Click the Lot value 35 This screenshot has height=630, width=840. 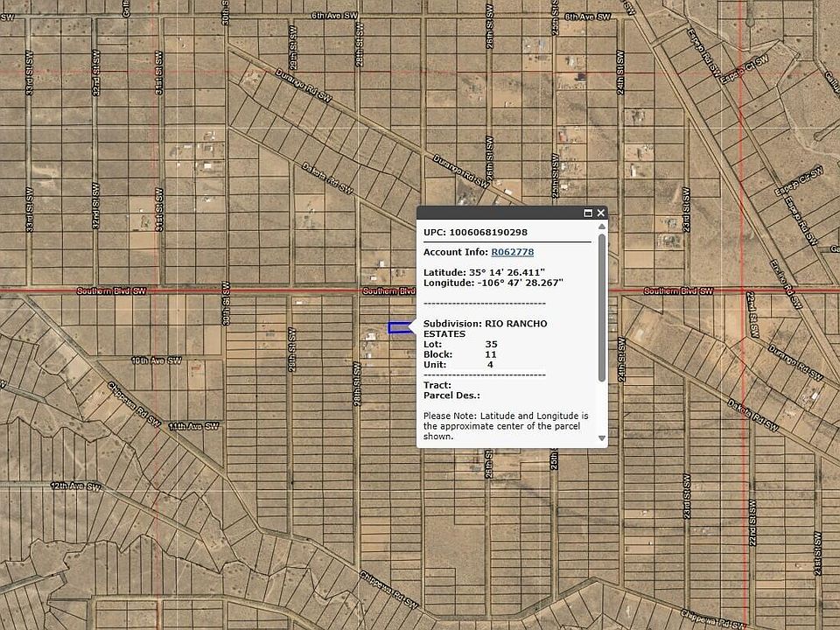pyautogui.click(x=491, y=345)
